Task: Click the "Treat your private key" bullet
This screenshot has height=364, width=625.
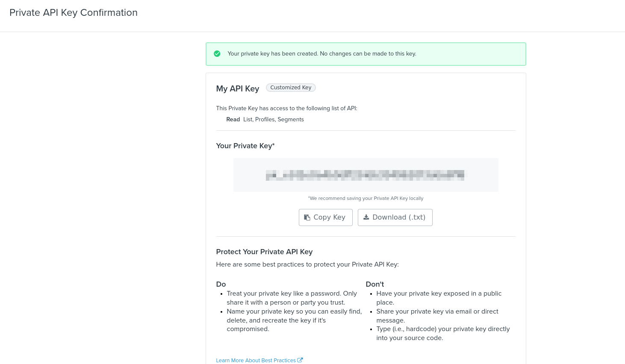Action: 292,298
